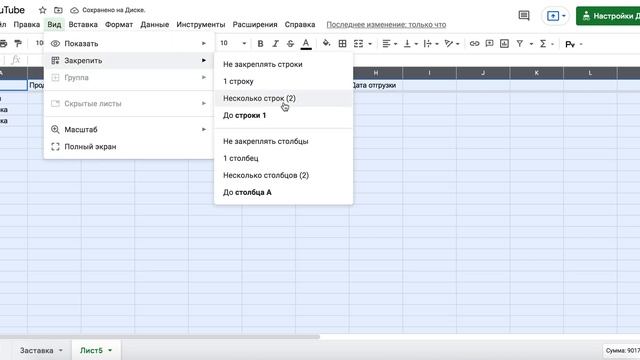Viewport: 640px width, 360px height.
Task: Insert a chart using toolbar icon
Action: tap(504, 43)
